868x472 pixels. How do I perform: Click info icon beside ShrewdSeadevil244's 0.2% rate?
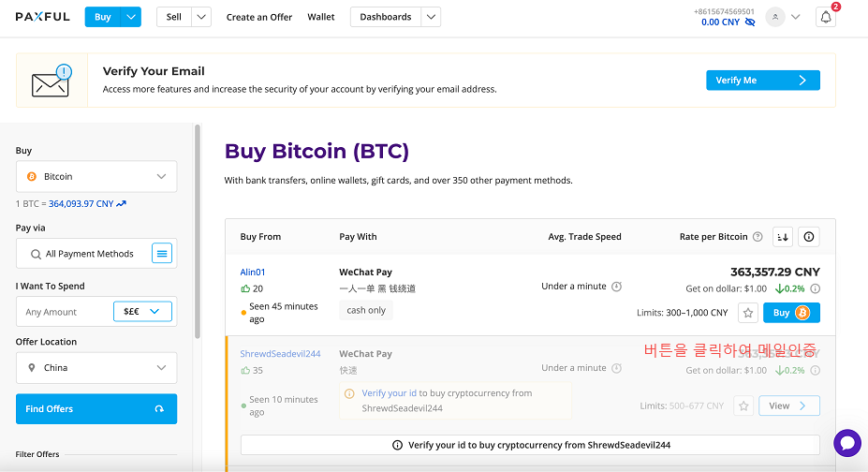click(815, 370)
